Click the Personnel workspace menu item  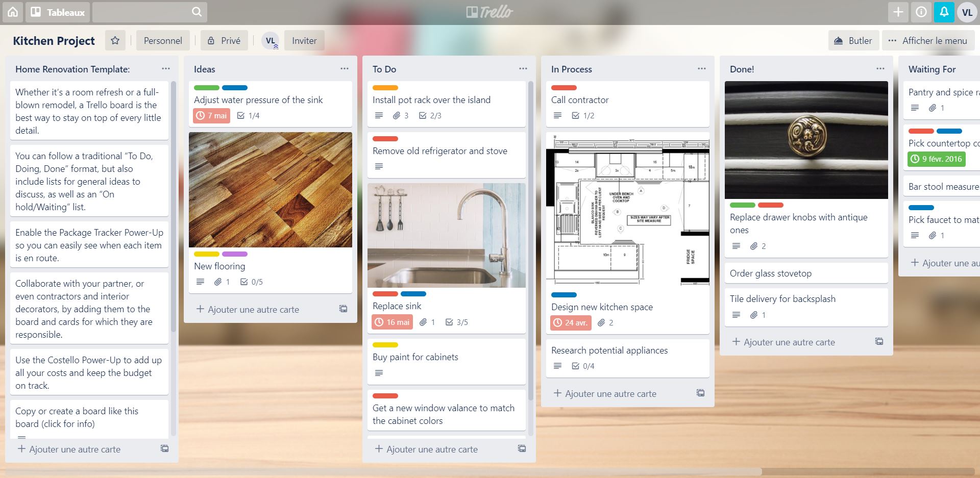click(x=162, y=40)
